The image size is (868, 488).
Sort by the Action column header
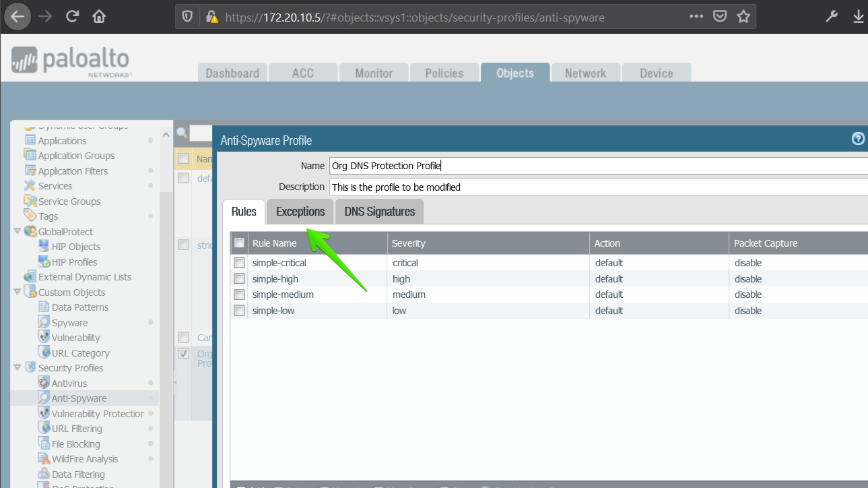[660, 243]
